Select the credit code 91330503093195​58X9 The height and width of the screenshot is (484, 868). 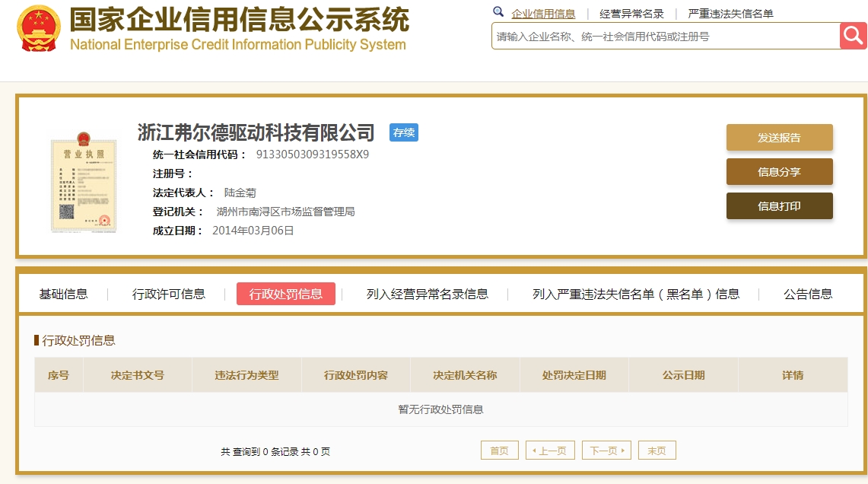pos(312,154)
